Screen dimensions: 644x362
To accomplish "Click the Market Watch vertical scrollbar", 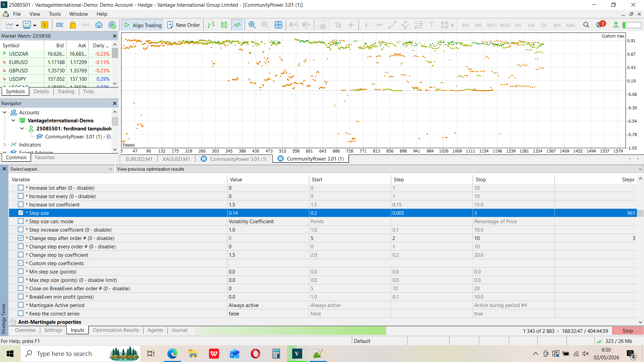I will click(x=115, y=64).
